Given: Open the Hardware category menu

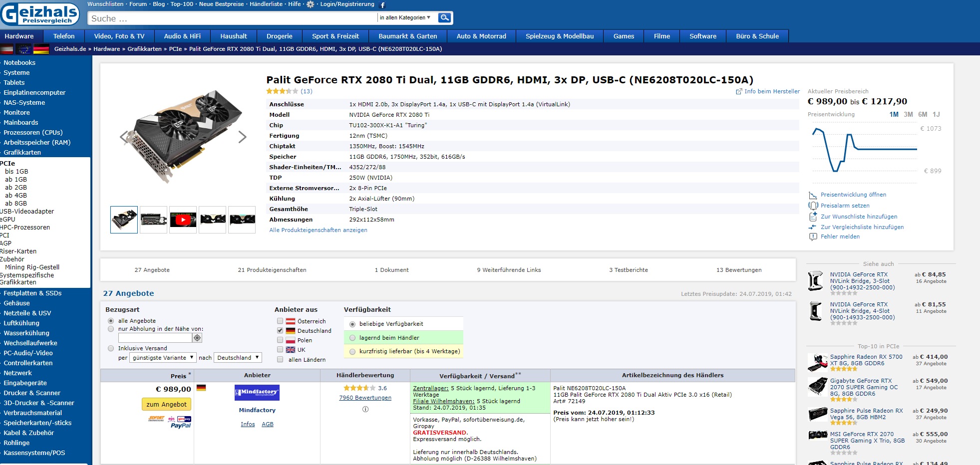Looking at the screenshot, I should pos(19,36).
